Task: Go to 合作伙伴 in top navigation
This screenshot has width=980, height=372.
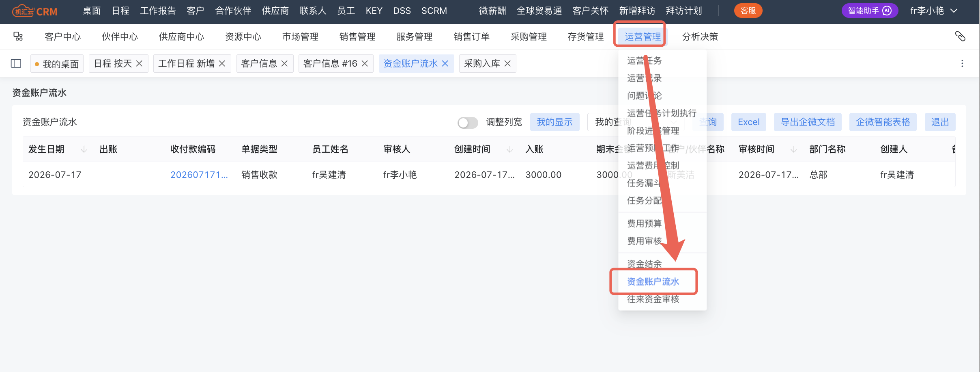Action: 233,11
